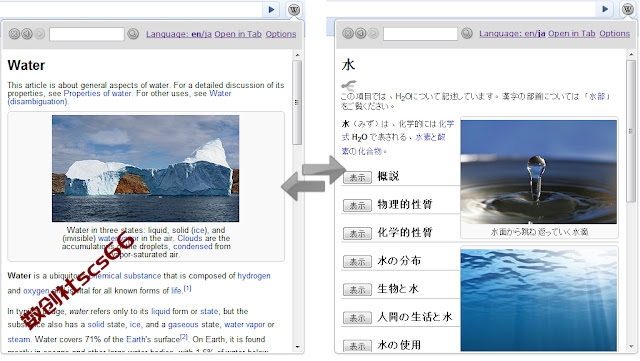This screenshot has height=361, width=640.
Task: Click the 水 article heading
Action: coord(348,65)
